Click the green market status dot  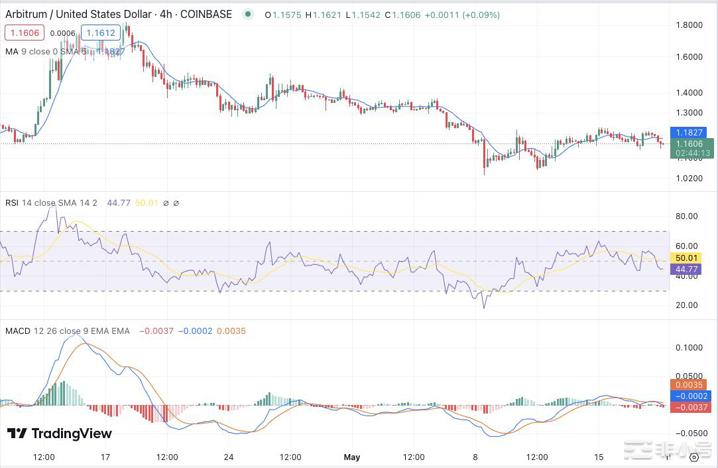pos(247,14)
